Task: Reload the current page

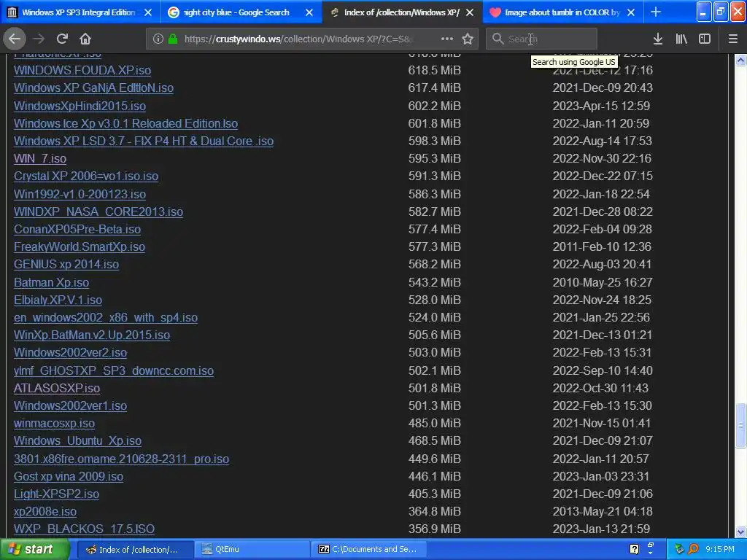Action: (x=62, y=39)
